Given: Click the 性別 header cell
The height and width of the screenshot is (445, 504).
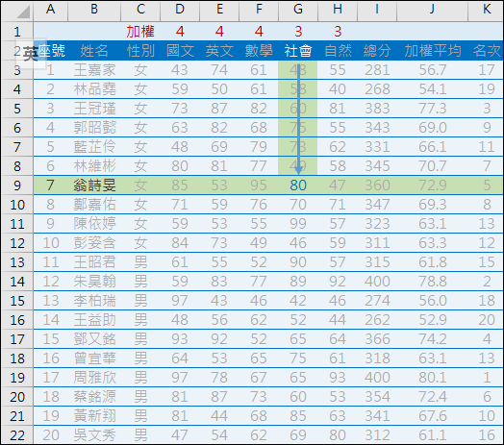Looking at the screenshot, I should pos(140,51).
